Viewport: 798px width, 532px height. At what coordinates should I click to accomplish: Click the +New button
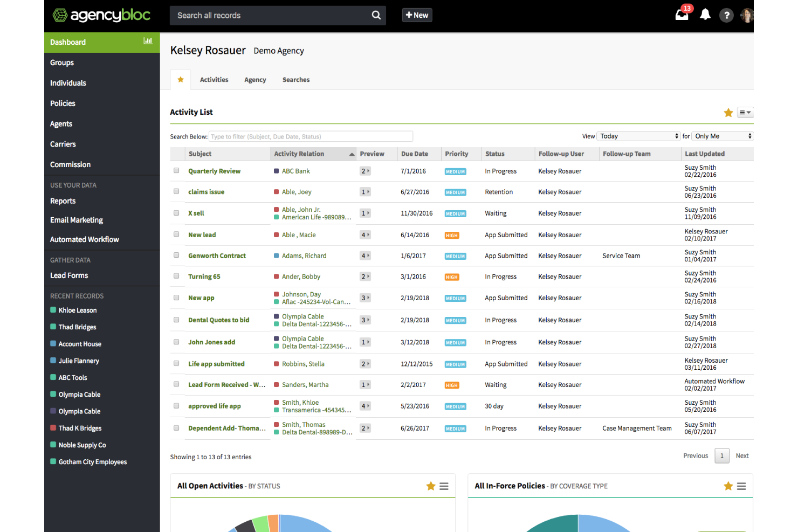[417, 15]
